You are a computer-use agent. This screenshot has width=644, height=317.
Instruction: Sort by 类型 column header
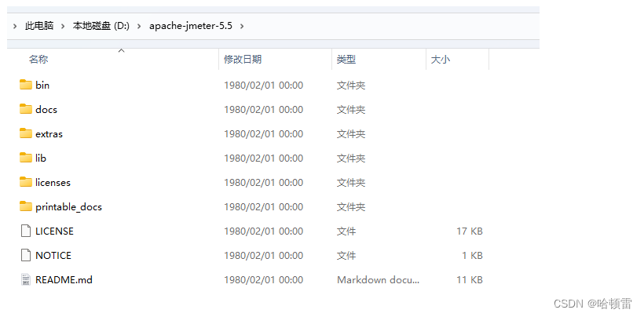pos(346,60)
